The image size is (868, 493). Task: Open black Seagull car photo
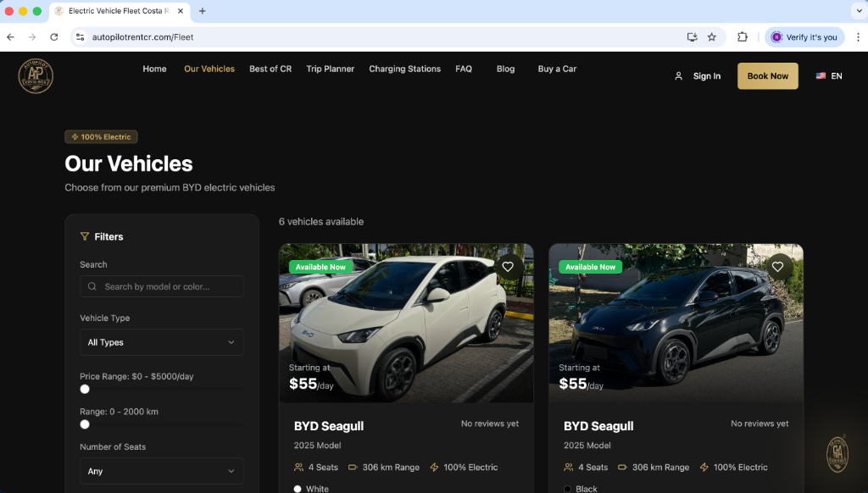pos(676,323)
